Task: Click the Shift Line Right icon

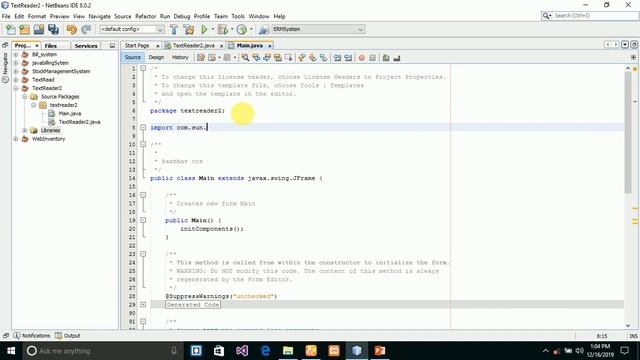Action: click(x=348, y=58)
